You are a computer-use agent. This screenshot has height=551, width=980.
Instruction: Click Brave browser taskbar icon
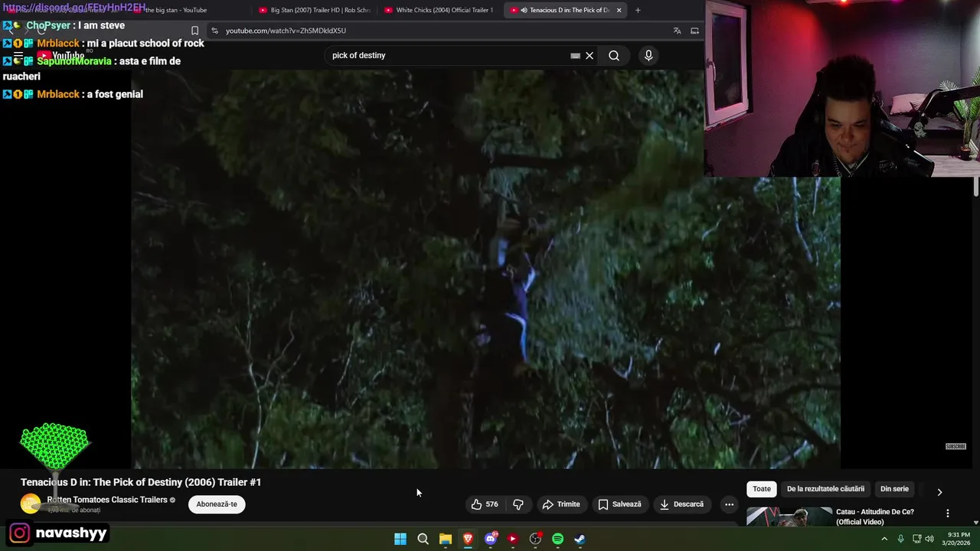(x=468, y=539)
